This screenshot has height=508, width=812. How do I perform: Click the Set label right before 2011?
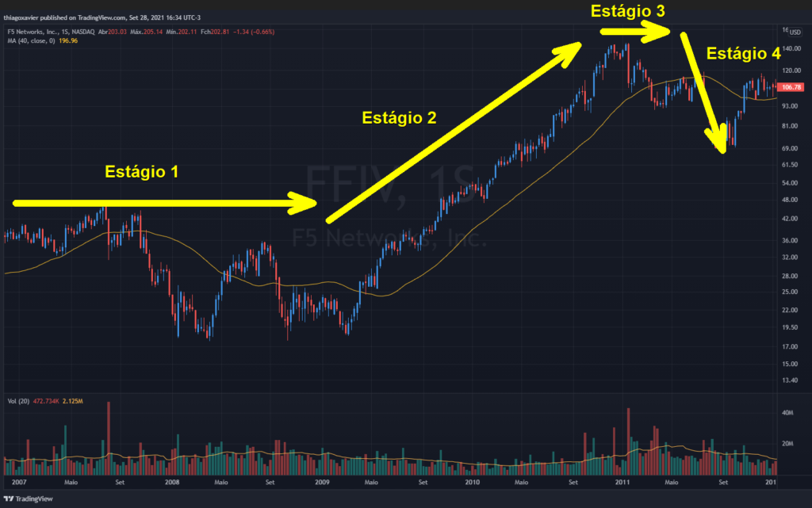(x=573, y=482)
